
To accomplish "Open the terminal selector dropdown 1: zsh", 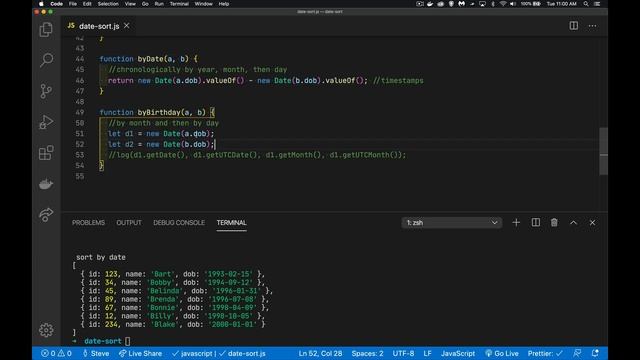I will (x=451, y=222).
